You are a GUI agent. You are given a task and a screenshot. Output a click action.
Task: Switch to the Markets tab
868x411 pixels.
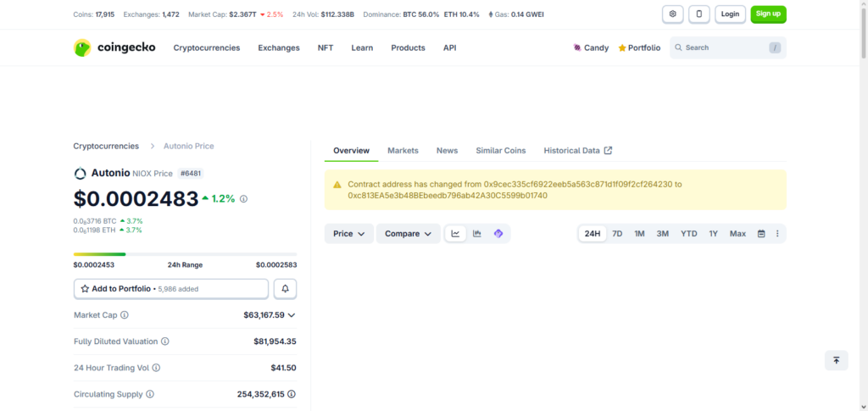click(403, 151)
